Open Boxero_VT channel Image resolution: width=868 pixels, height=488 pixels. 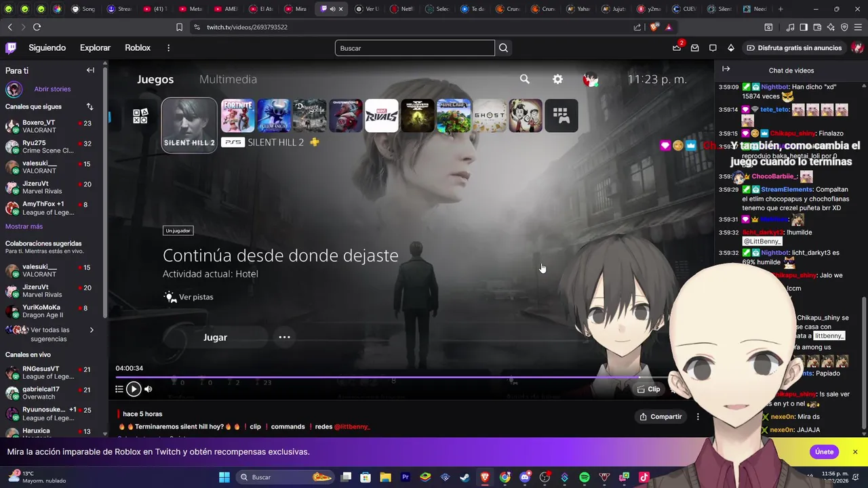pos(49,127)
